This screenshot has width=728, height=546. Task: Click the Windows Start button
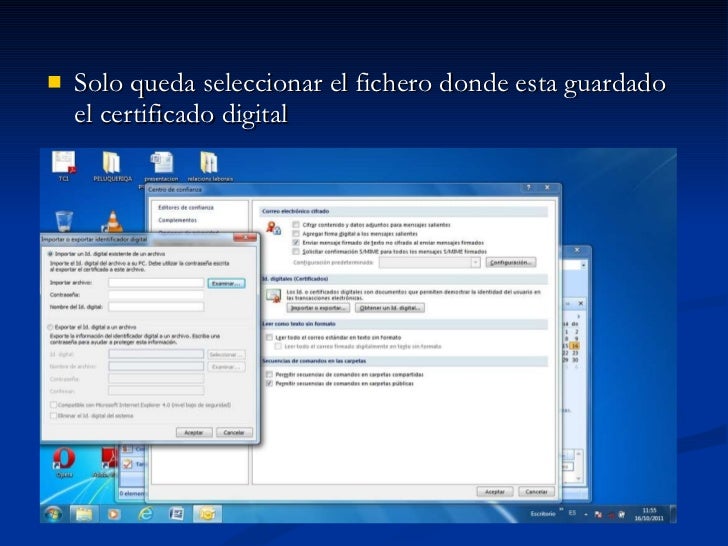point(51,514)
